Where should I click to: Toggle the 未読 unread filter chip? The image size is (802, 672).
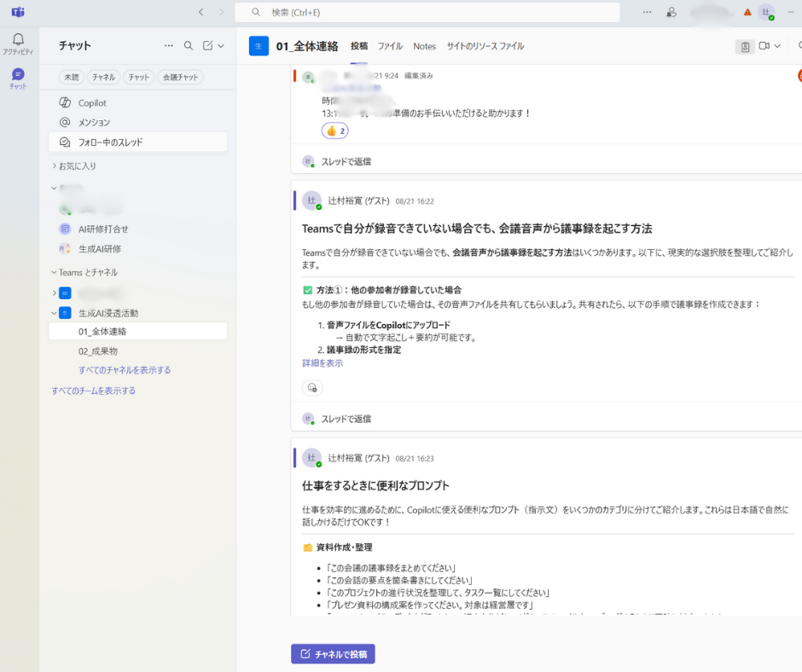pyautogui.click(x=72, y=78)
